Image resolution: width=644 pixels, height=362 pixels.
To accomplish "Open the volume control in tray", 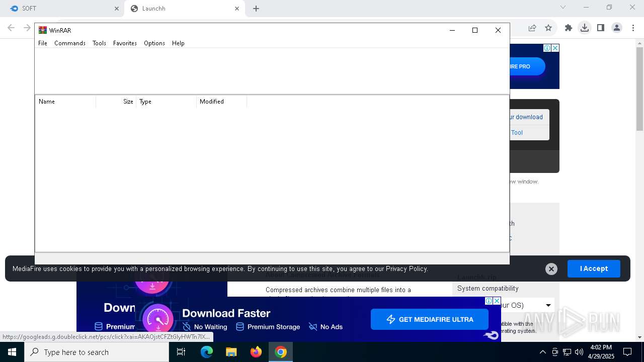I will (579, 352).
